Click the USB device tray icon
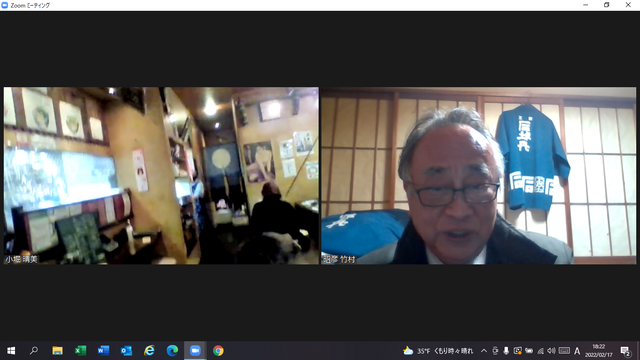Screen dimensions: 640x360 [x=495, y=351]
